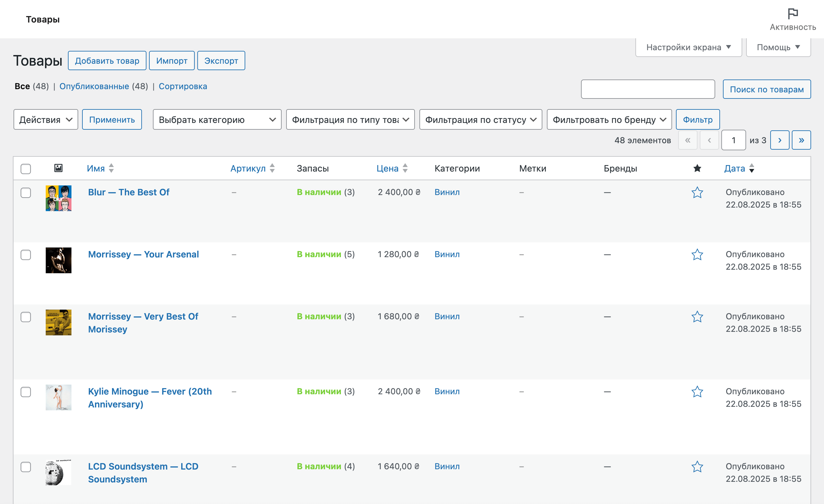Viewport: 824px width, 504px height.
Task: Open the Опубликованные filter link
Action: [x=94, y=86]
